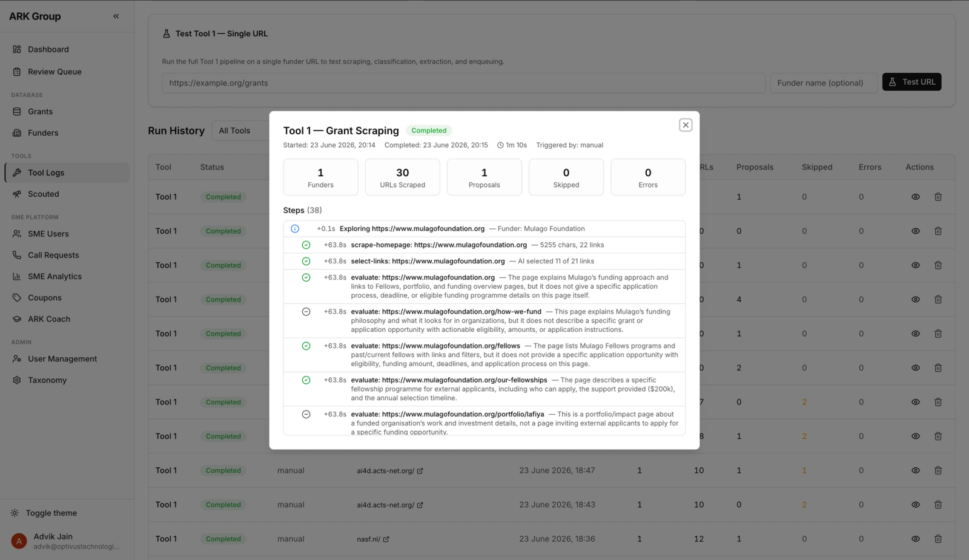Click the Steps (38) heading
This screenshot has height=560, width=969.
click(x=302, y=210)
